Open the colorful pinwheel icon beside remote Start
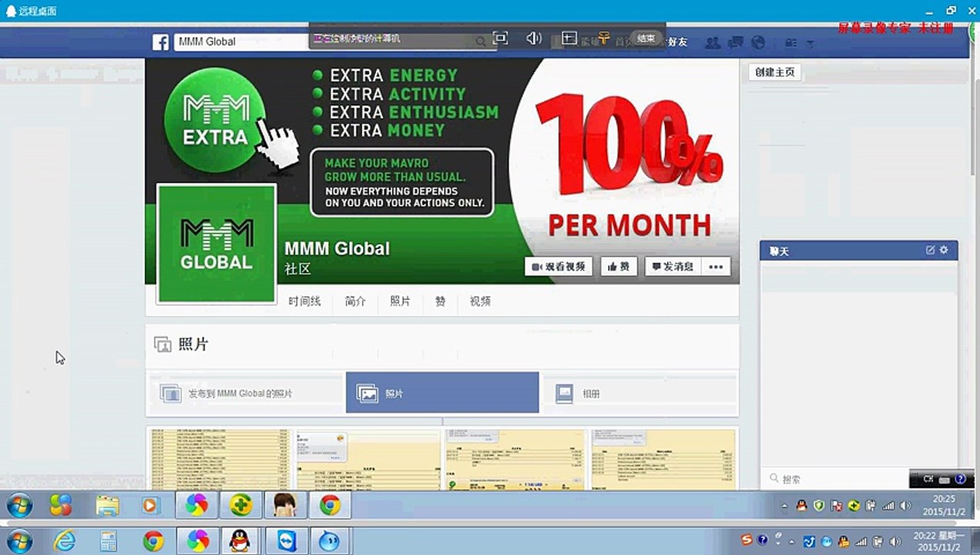 pyautogui.click(x=60, y=506)
